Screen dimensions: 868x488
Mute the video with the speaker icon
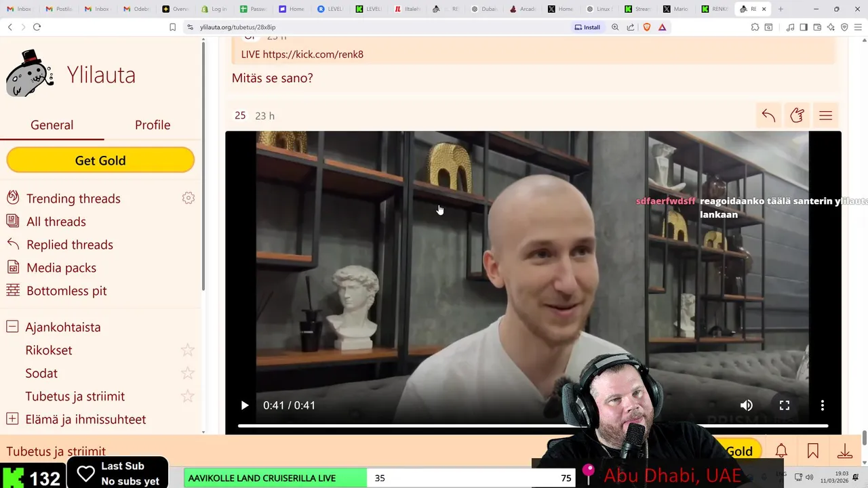pyautogui.click(x=746, y=405)
